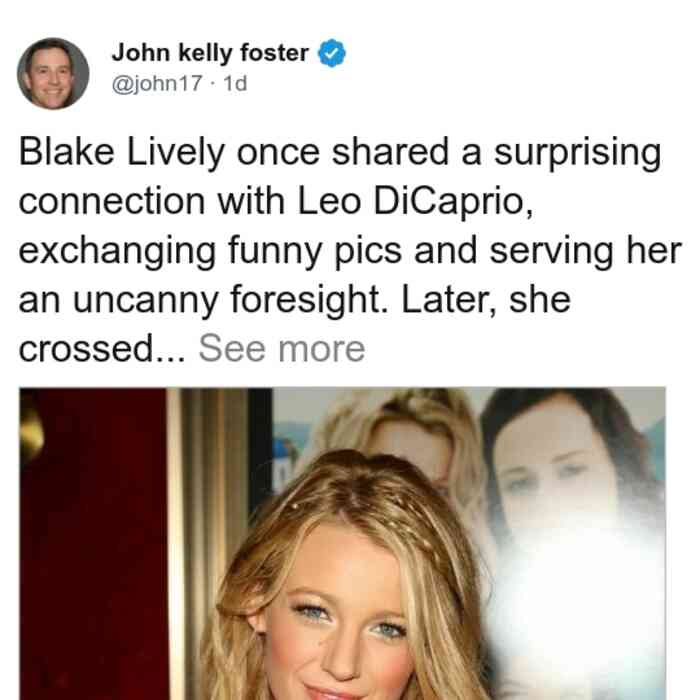Expand the post with See more
Image resolution: width=700 pixels, height=700 pixels.
[x=282, y=349]
